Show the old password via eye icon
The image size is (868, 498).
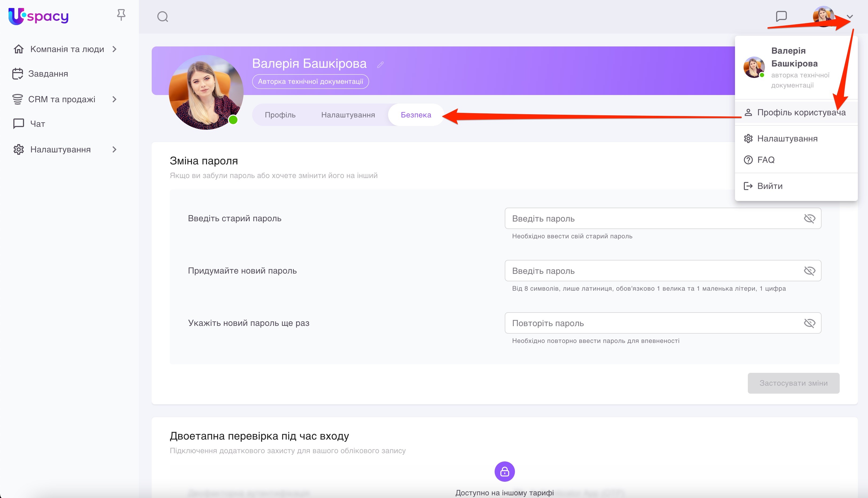[x=810, y=219]
